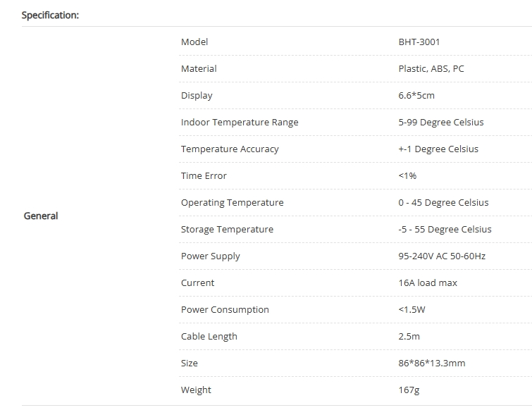Viewport: 532px width, 410px height.
Task: Click Operating Temperature label
Action: click(233, 203)
